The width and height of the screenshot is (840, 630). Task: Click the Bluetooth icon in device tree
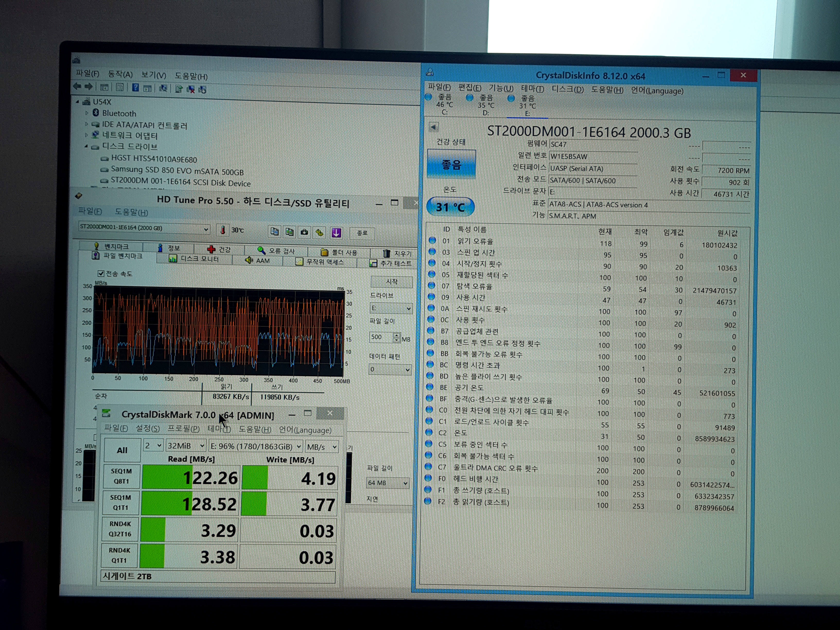[96, 112]
